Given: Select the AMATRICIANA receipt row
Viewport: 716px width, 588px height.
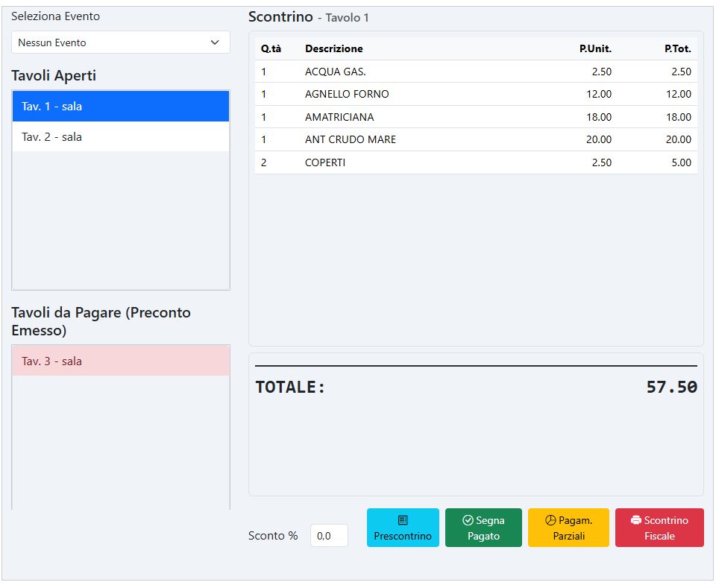Looking at the screenshot, I should (476, 117).
